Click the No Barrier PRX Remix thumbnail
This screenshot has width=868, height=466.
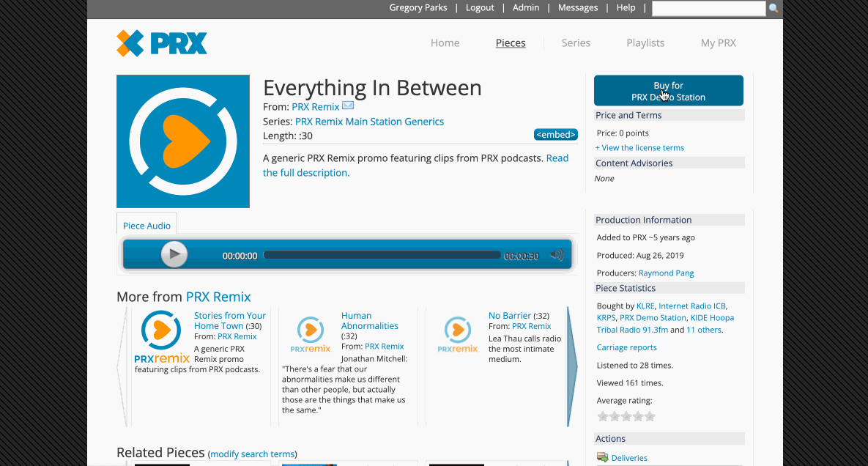click(458, 335)
